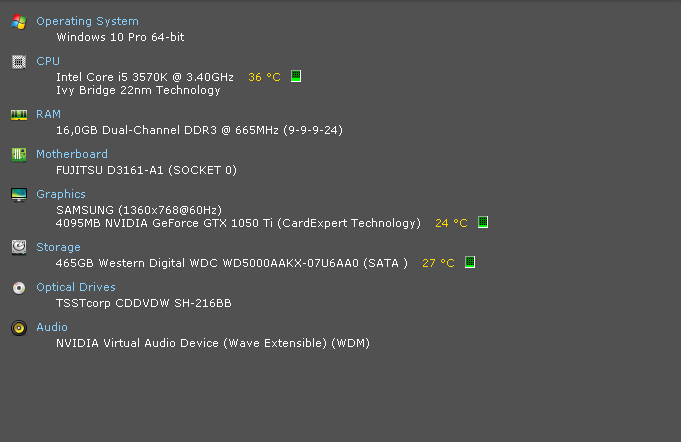681x442 pixels.
Task: Click the Windows flag Operating System icon
Action: coord(19,22)
